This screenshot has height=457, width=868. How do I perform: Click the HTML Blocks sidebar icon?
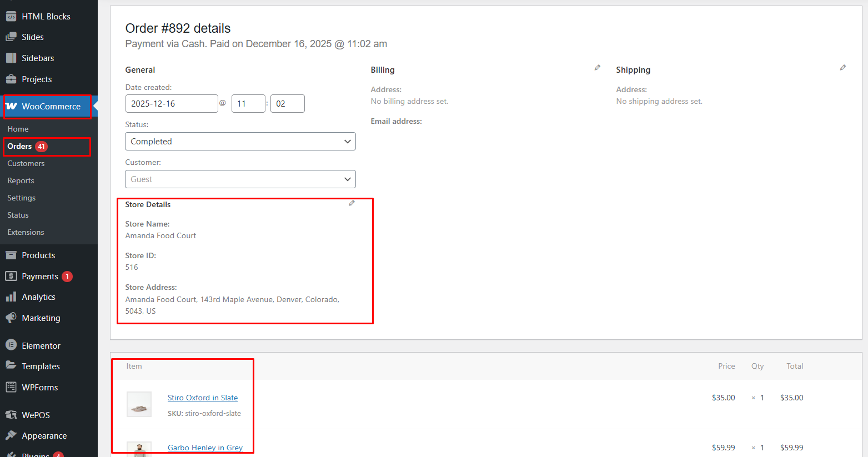point(11,16)
